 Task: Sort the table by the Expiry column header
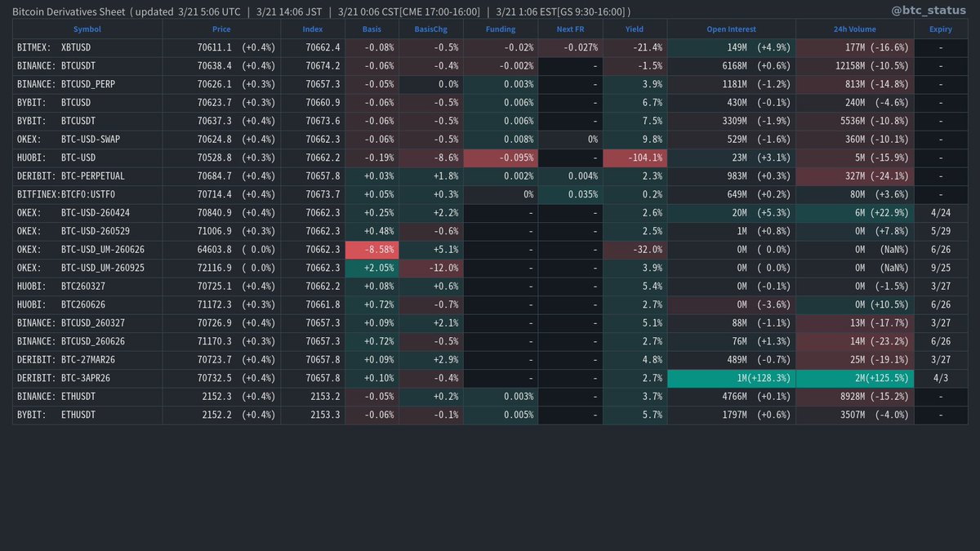(940, 29)
